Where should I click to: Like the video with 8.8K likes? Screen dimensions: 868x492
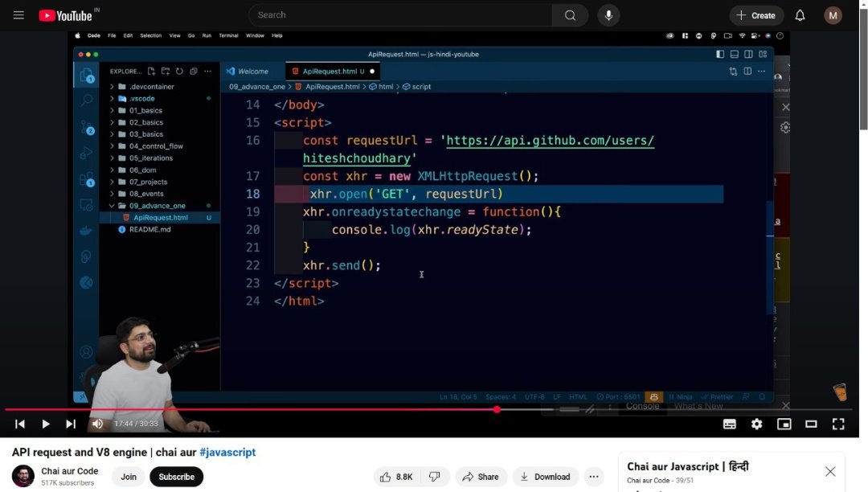(397, 477)
